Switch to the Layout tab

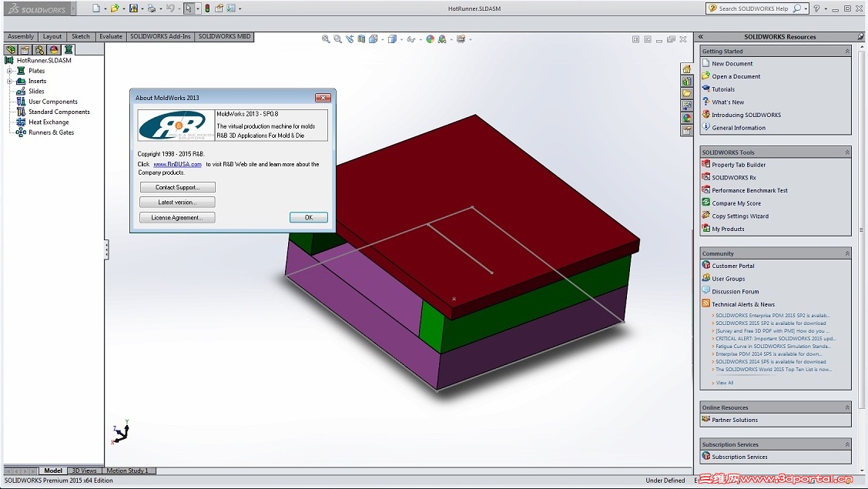click(52, 36)
